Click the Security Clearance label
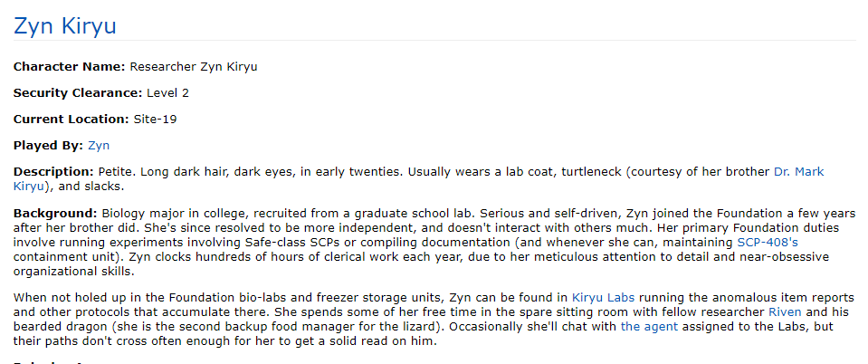 tap(78, 93)
